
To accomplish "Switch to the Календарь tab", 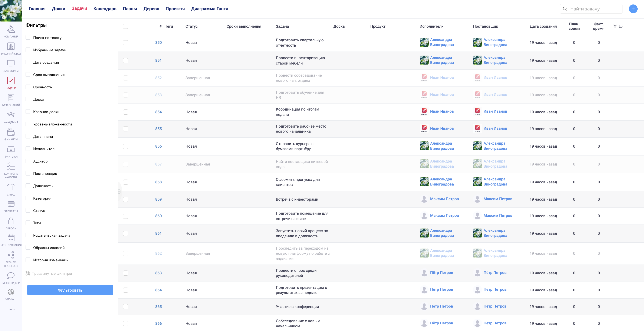I will coord(105,9).
